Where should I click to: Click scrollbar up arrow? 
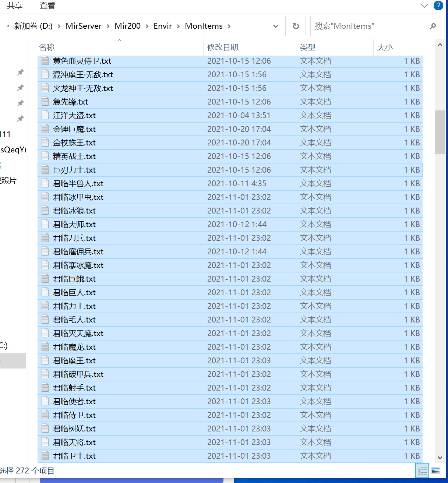[440, 45]
